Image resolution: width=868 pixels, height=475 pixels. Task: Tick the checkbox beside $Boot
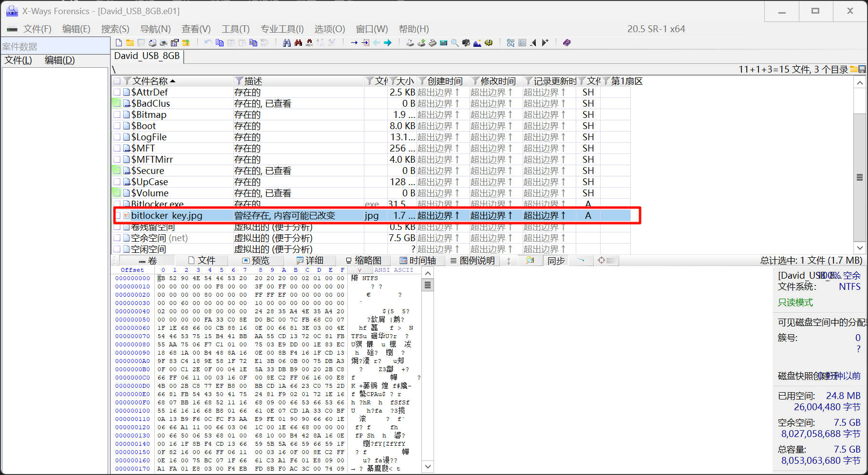point(117,126)
